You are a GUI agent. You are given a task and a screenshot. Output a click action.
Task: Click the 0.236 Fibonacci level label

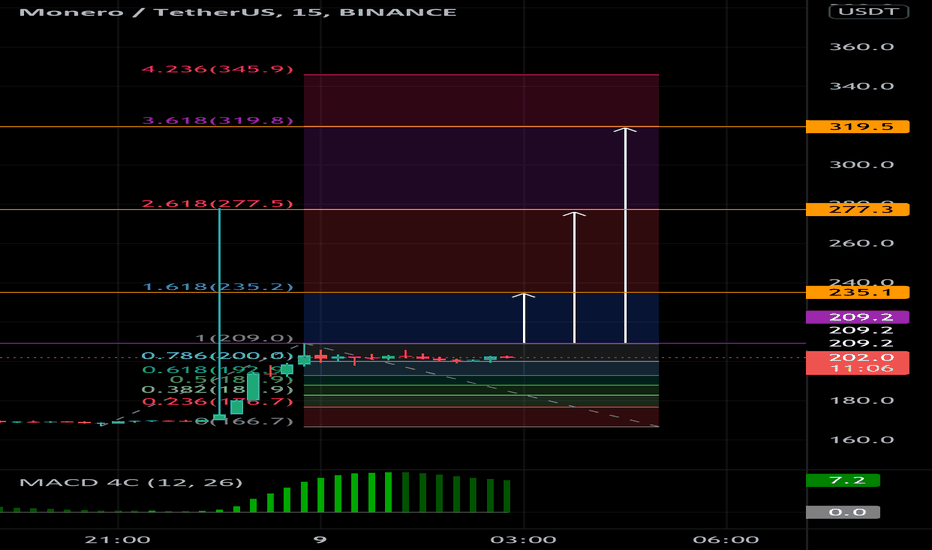218,402
